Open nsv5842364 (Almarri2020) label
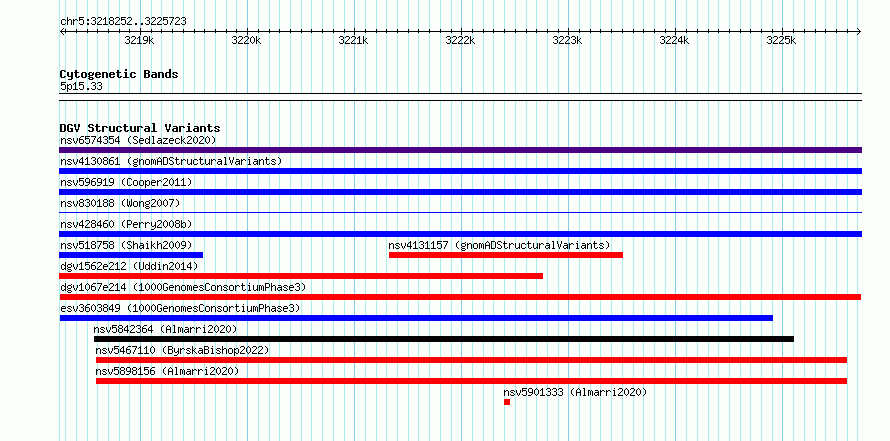The image size is (890, 441). pos(165,329)
